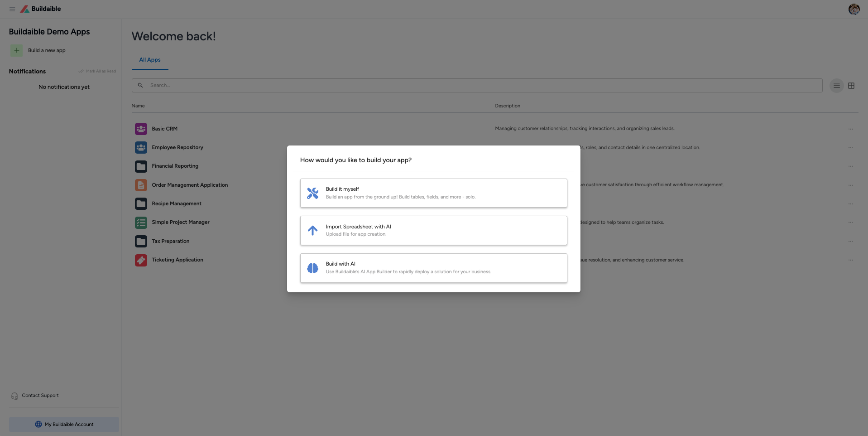868x436 pixels.
Task: Open more options for Ticketing Application
Action: [x=851, y=260]
